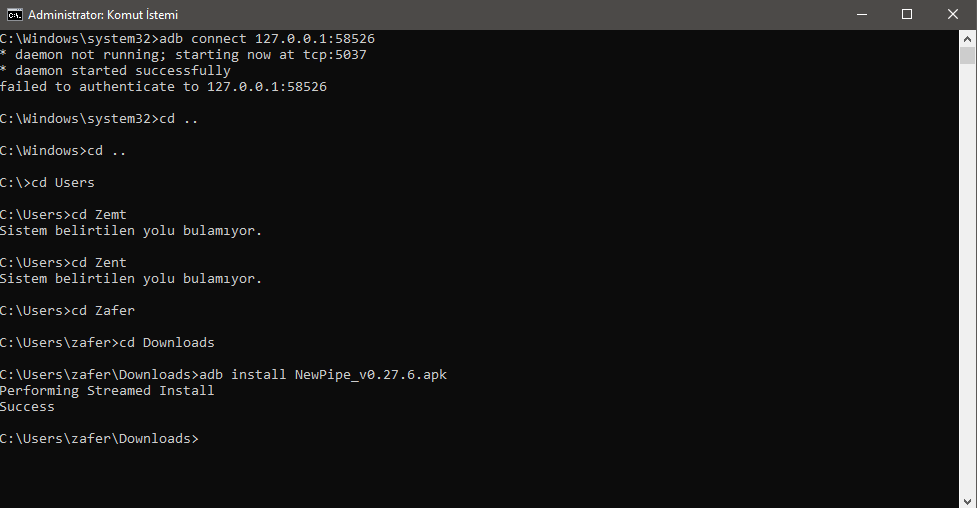This screenshot has width=977, height=508.
Task: Click the cd Users command line
Action: (47, 183)
